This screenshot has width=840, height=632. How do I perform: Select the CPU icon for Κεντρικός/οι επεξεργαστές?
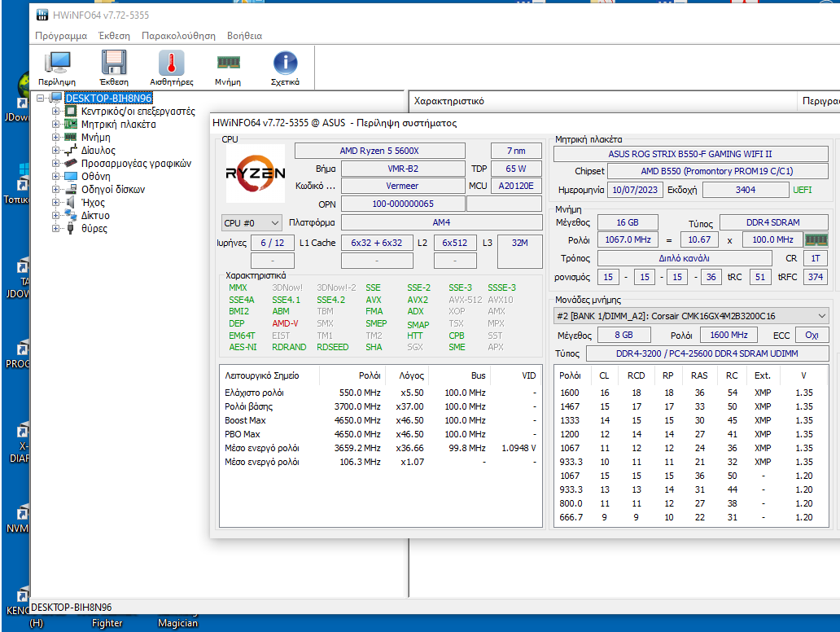(71, 111)
